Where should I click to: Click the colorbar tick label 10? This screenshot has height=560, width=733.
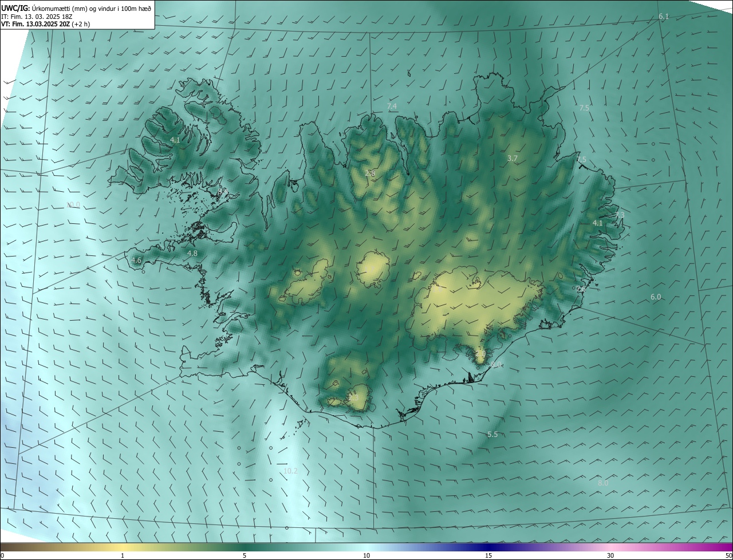pyautogui.click(x=366, y=555)
